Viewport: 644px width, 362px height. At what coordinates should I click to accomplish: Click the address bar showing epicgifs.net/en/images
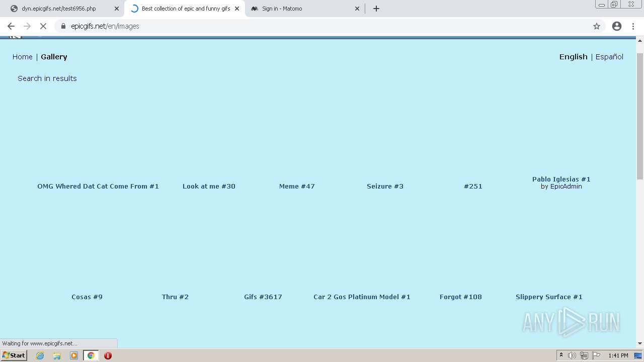click(x=322, y=26)
